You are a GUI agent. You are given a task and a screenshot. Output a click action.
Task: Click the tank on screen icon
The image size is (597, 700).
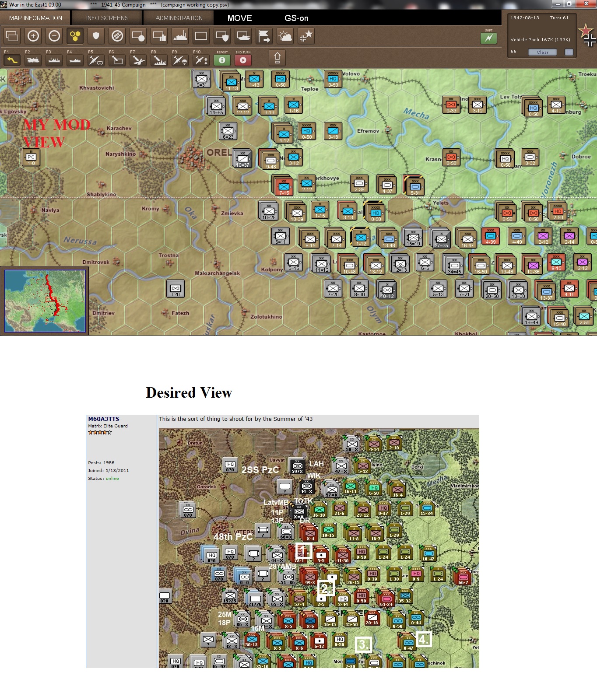(x=243, y=36)
